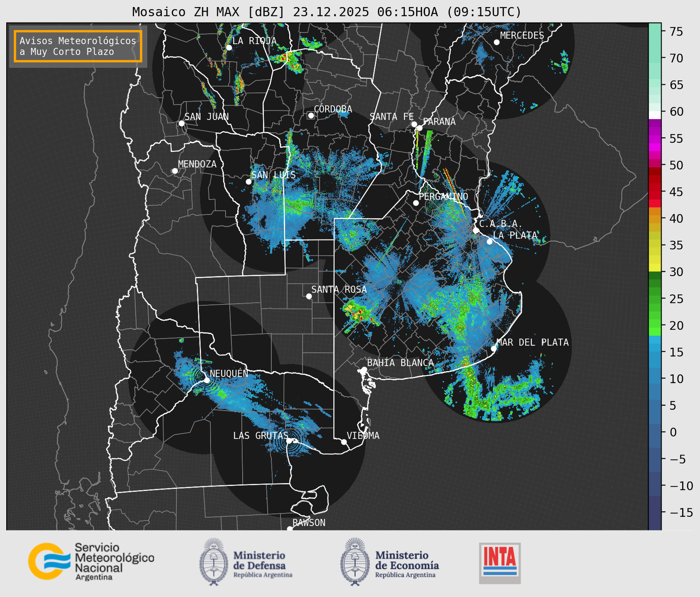Click the MERCEDES label text

[x=522, y=36]
